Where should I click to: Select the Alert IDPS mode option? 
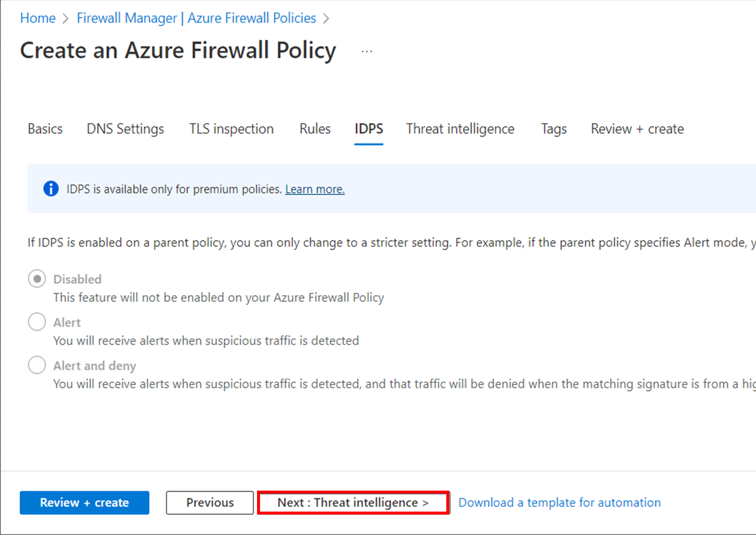coord(37,322)
